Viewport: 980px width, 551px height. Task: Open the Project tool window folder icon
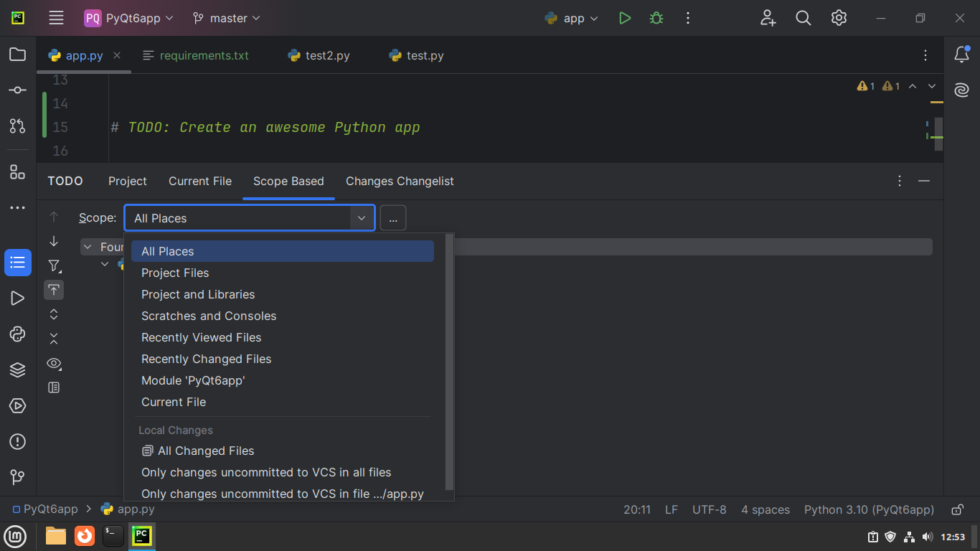(x=17, y=55)
